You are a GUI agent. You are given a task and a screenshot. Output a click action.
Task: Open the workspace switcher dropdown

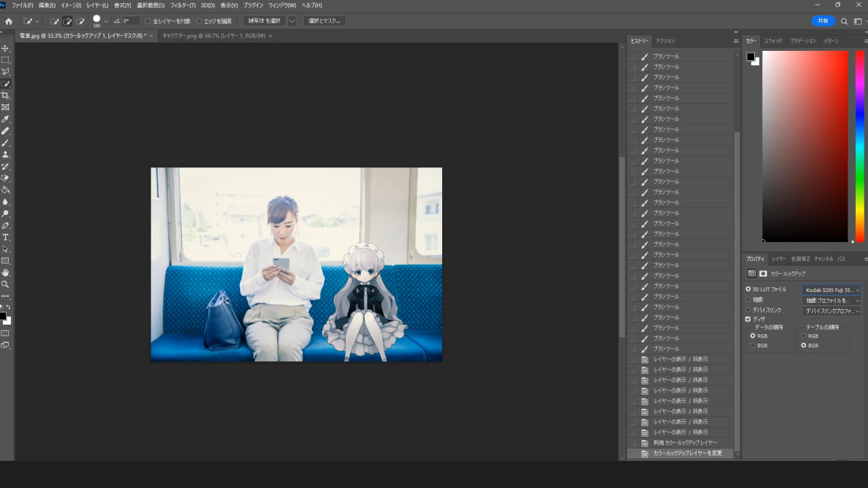click(x=859, y=21)
